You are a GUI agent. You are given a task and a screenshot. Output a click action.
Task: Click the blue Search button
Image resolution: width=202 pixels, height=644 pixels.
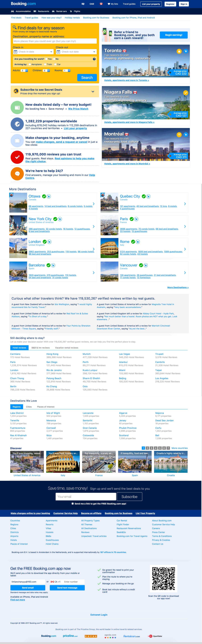click(x=87, y=78)
